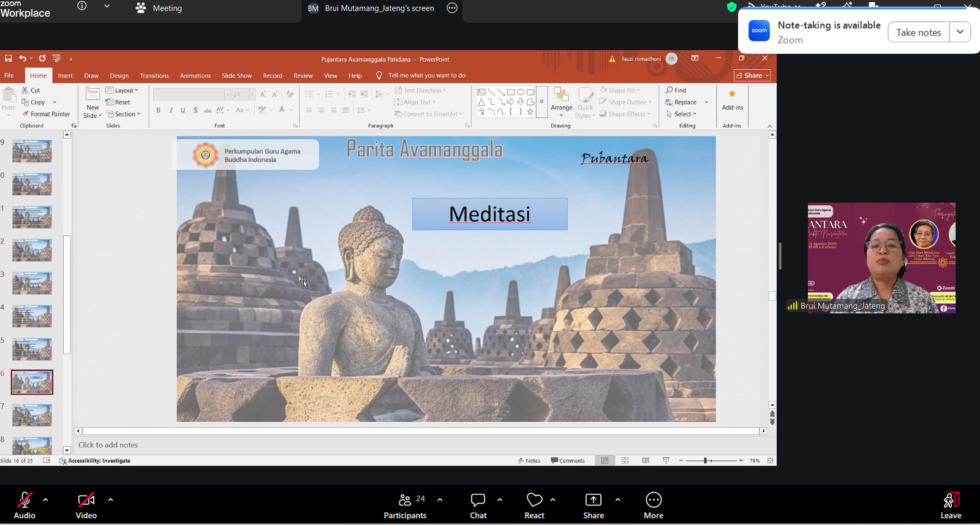Start slideshow from beginning in Quick Access Toolbar
Screen dimensions: 980x525
point(57,58)
